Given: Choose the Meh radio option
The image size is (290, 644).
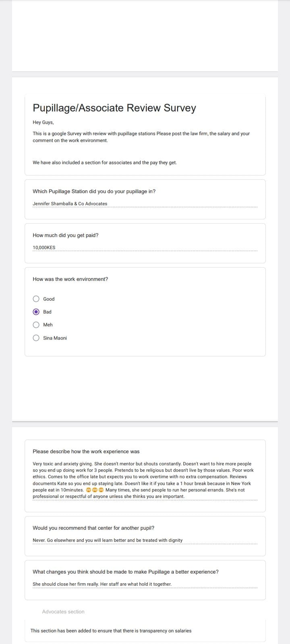Looking at the screenshot, I should pos(36,325).
